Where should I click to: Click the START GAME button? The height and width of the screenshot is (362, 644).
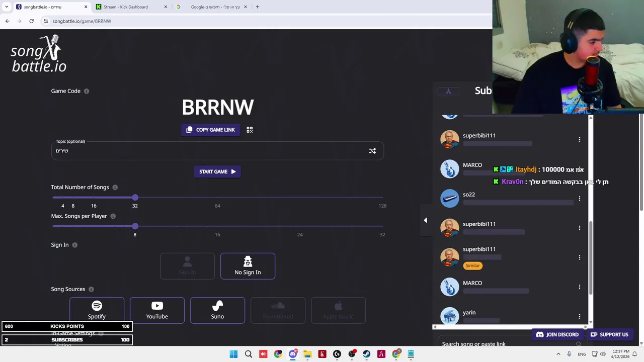click(217, 171)
